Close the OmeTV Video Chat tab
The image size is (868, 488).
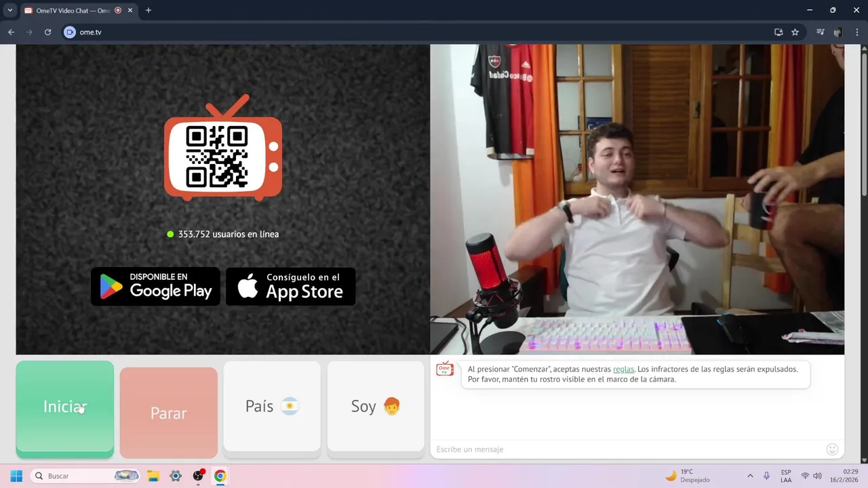tap(130, 10)
